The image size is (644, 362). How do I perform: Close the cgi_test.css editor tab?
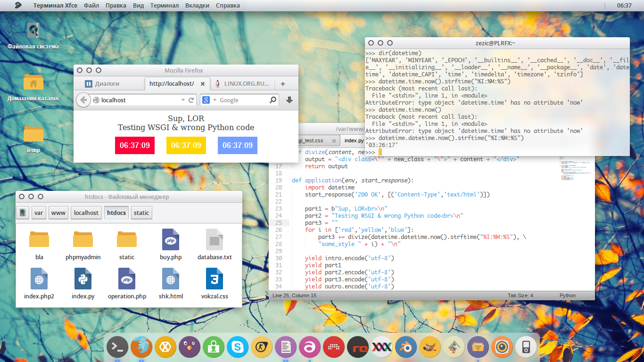pos(334,140)
